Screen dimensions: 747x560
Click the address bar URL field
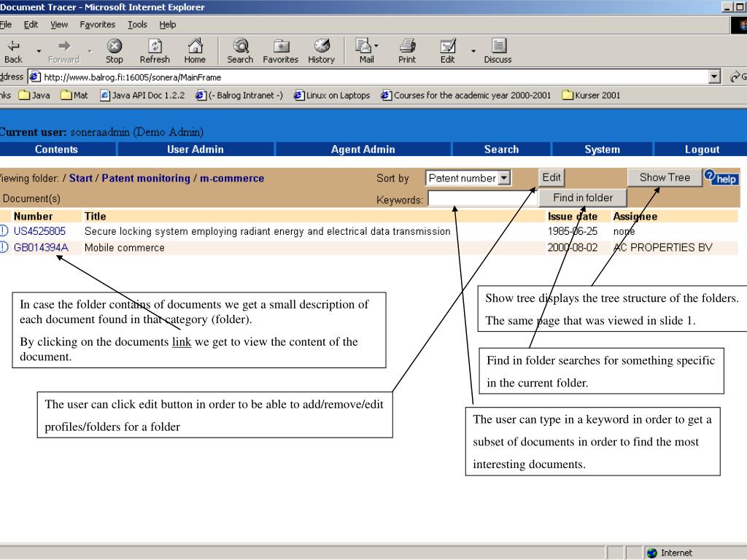tap(368, 77)
